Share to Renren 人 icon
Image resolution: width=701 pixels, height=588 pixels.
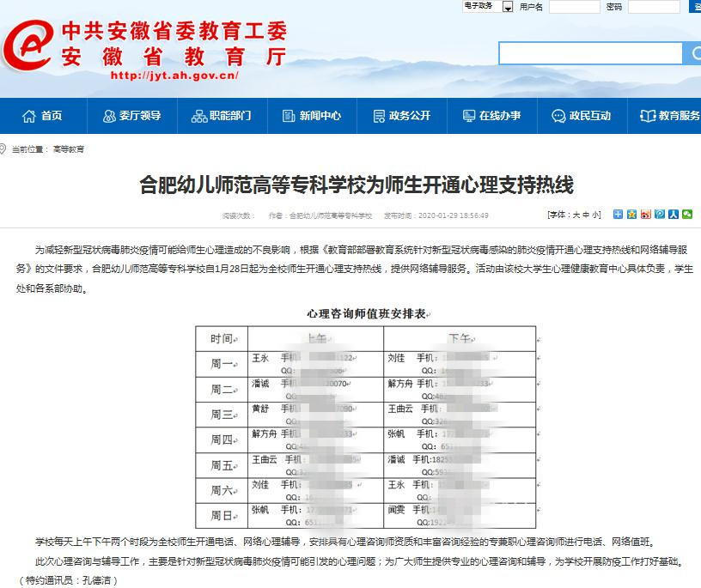pyautogui.click(x=674, y=214)
